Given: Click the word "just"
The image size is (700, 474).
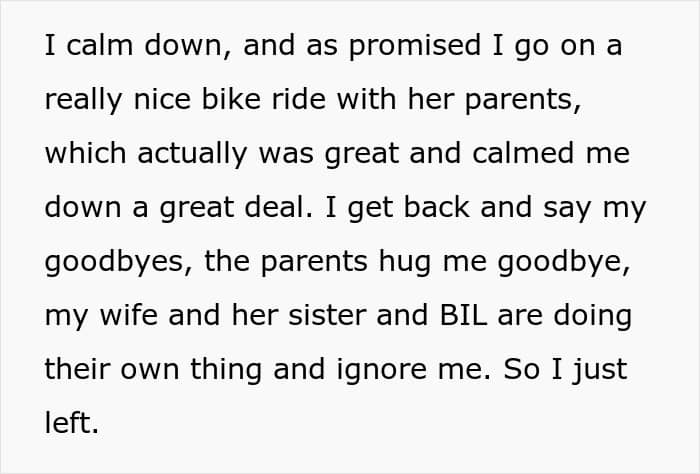Looking at the screenshot, I should pos(604,369).
